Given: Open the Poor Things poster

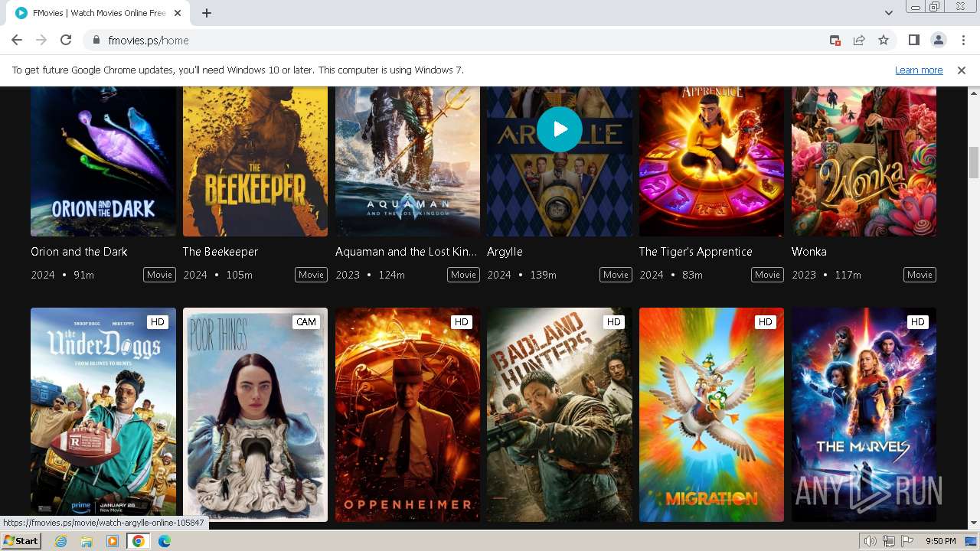Looking at the screenshot, I should tap(255, 415).
